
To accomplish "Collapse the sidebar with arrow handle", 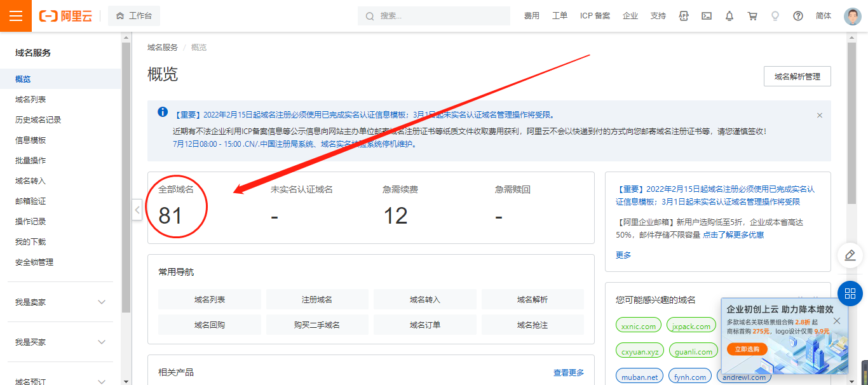I will pyautogui.click(x=137, y=210).
